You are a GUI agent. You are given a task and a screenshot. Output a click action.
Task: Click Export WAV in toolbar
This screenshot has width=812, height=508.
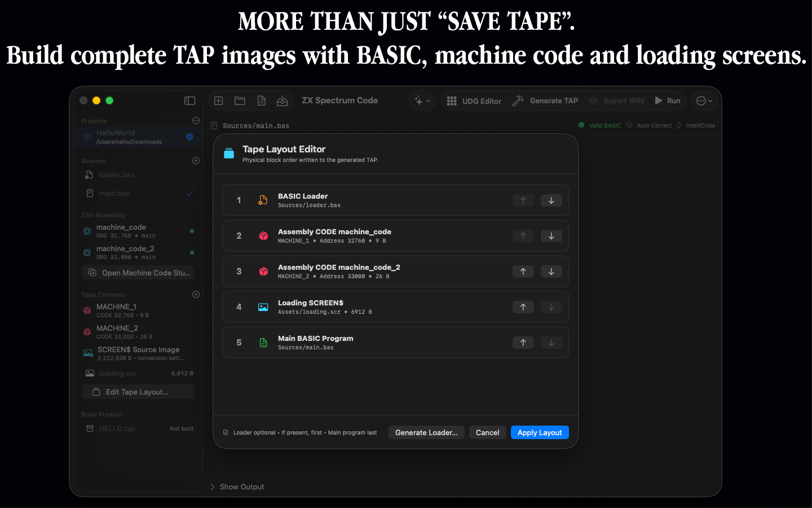(x=617, y=100)
